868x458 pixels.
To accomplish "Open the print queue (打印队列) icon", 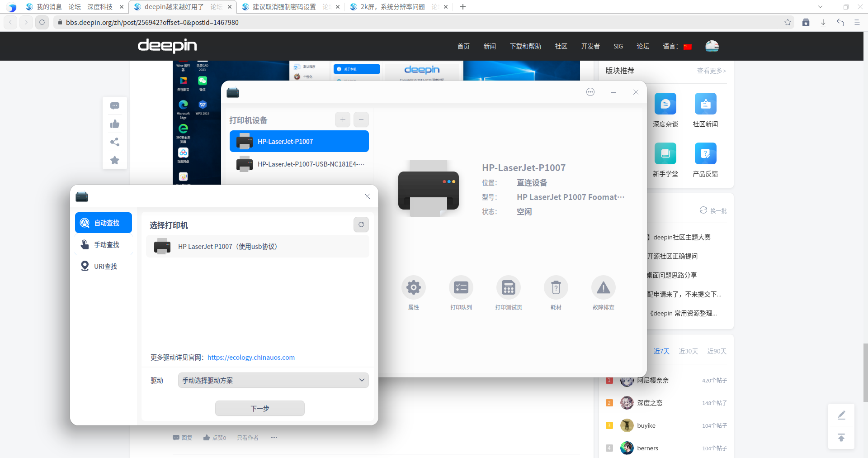I will (x=461, y=287).
